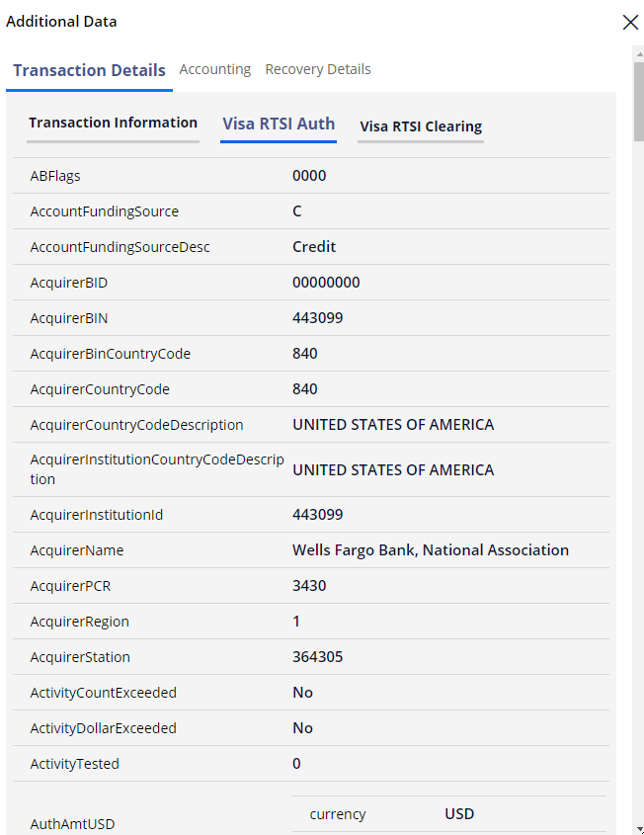Switch to the Accounting tab

(x=215, y=69)
